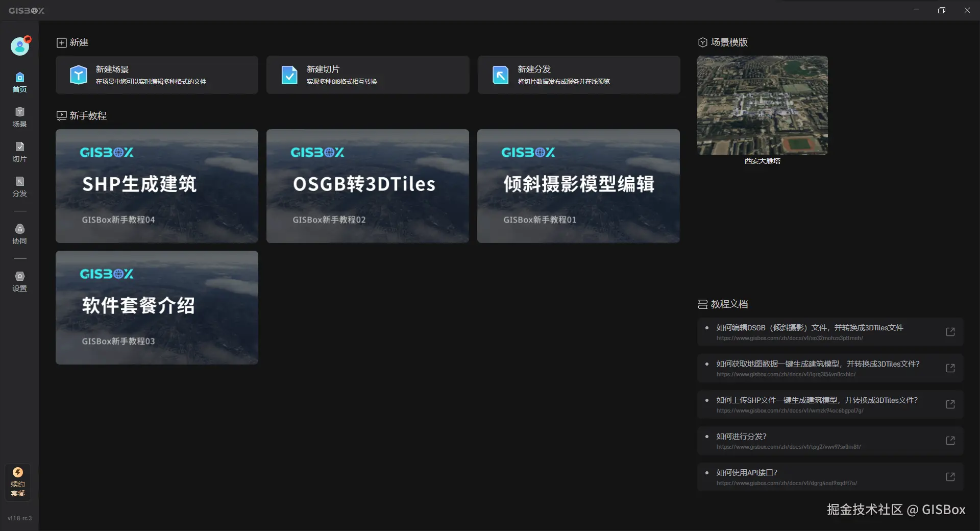Open the doc 如何使用API接口?
The height and width of the screenshot is (531, 980).
click(x=830, y=477)
